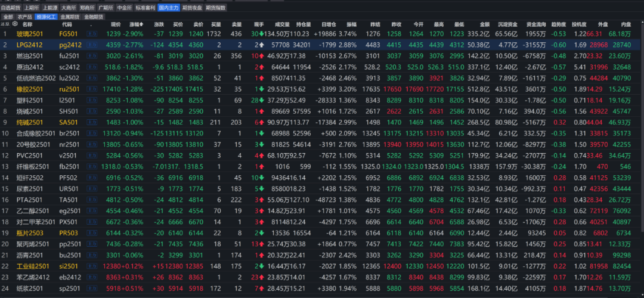Click the 主力 badge in the 原油2412 row
Viewport: 644px width, 298px height.
click(x=91, y=66)
